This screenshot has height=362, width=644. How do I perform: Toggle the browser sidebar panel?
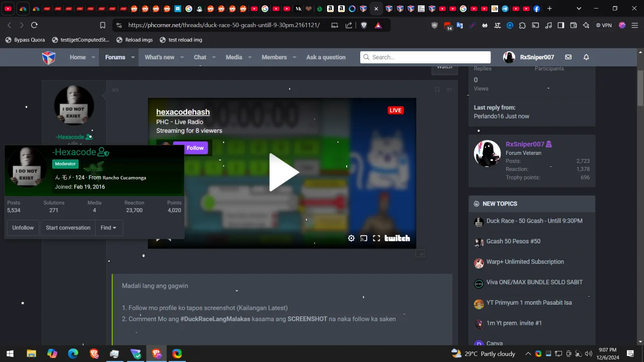[560, 25]
